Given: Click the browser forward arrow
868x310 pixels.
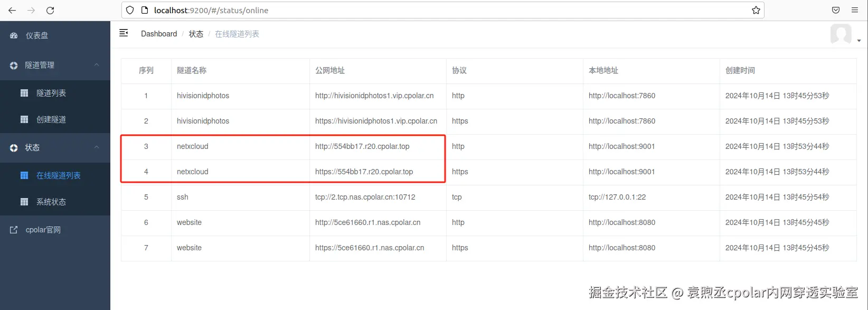Looking at the screenshot, I should click(x=31, y=10).
